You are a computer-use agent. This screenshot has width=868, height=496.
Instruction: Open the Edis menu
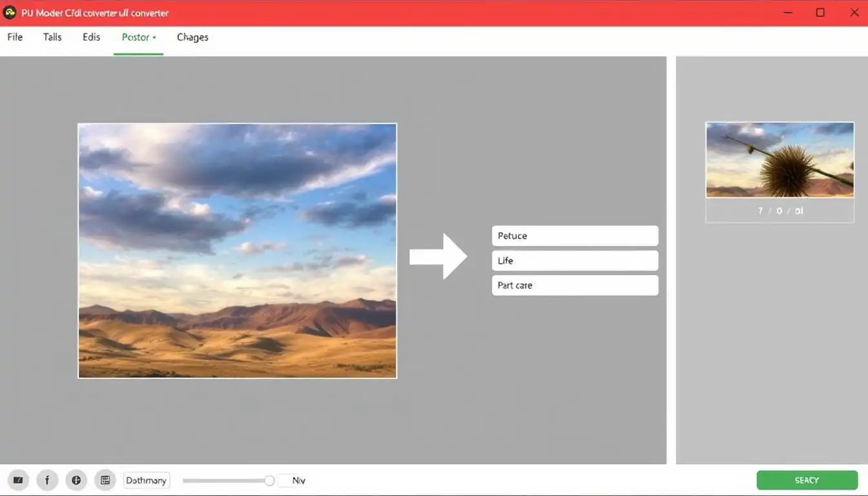pyautogui.click(x=91, y=37)
